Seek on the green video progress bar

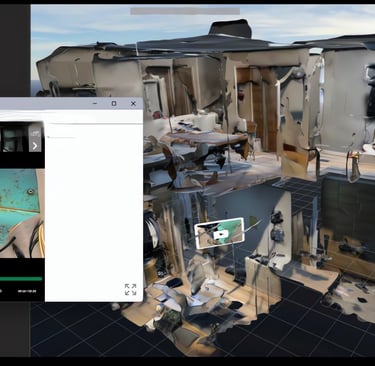21,279
